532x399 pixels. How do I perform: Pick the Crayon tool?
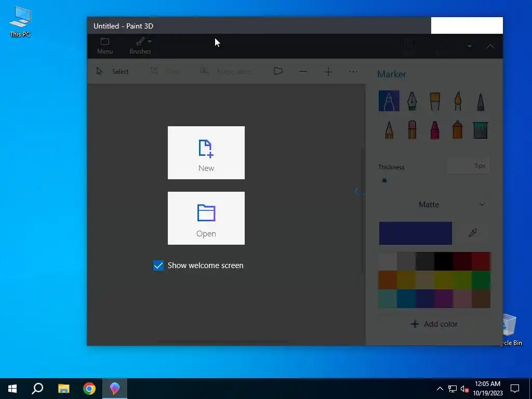pos(435,129)
